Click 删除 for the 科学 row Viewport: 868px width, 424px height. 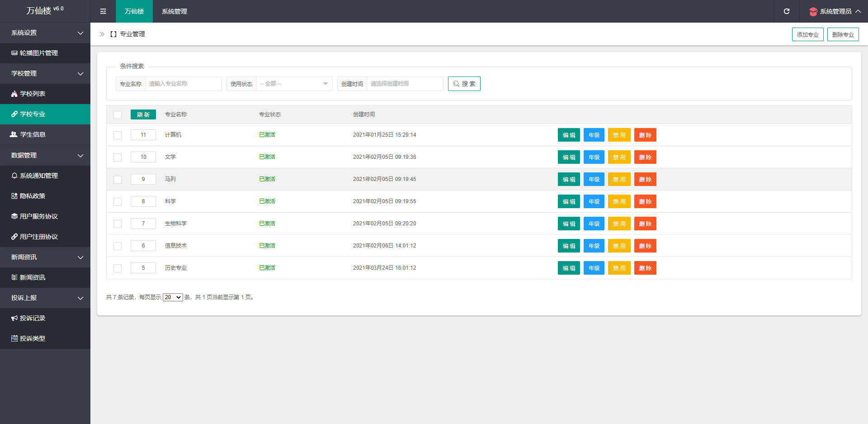tap(645, 201)
